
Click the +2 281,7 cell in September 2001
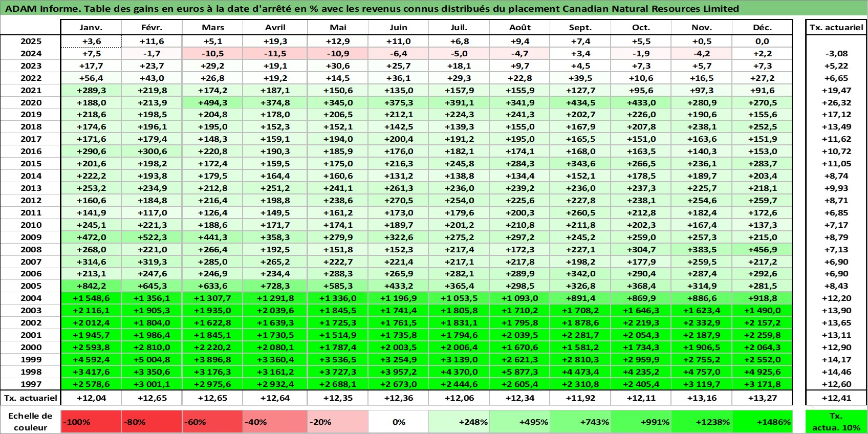(x=580, y=335)
